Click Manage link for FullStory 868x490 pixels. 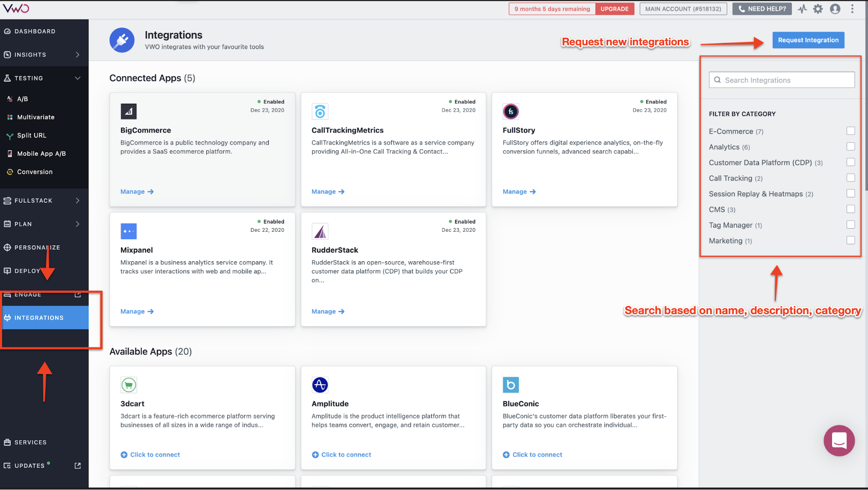click(x=519, y=191)
